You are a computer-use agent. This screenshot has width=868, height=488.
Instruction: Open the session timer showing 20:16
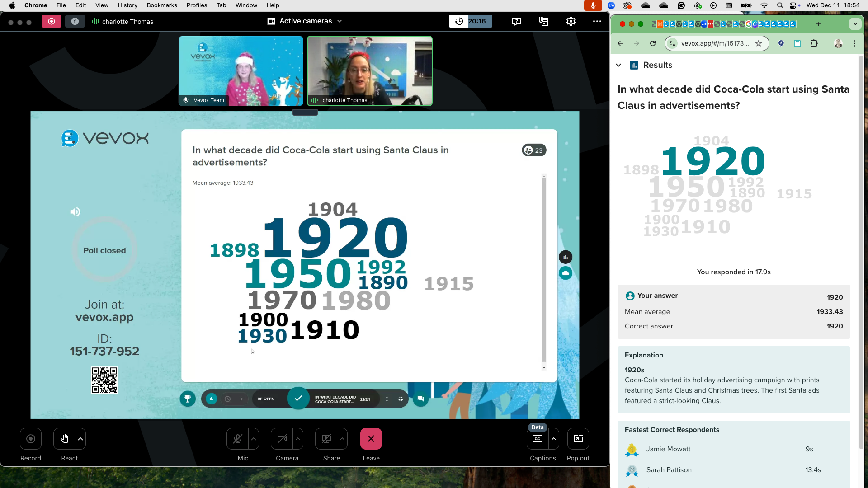471,21
